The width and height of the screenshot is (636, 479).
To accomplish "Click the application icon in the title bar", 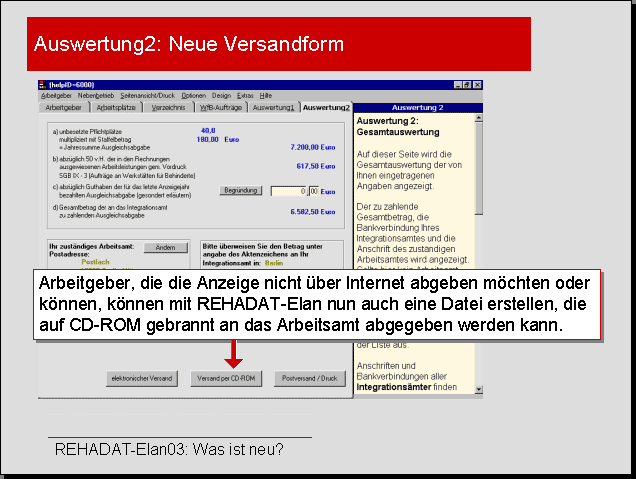I will 41,85.
